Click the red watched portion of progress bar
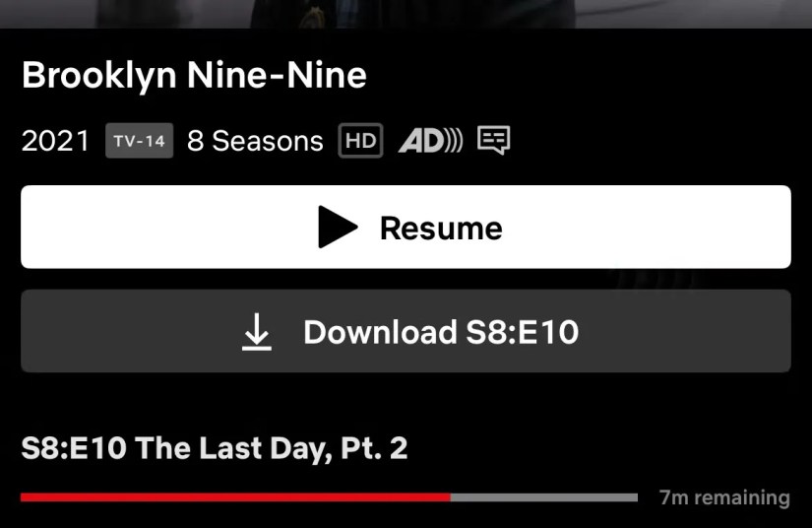The image size is (812, 528). [x=235, y=497]
